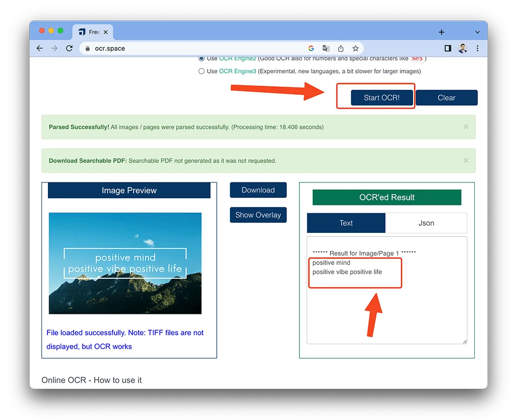Click the Google icon in the address bar
510x420 pixels.
311,48
